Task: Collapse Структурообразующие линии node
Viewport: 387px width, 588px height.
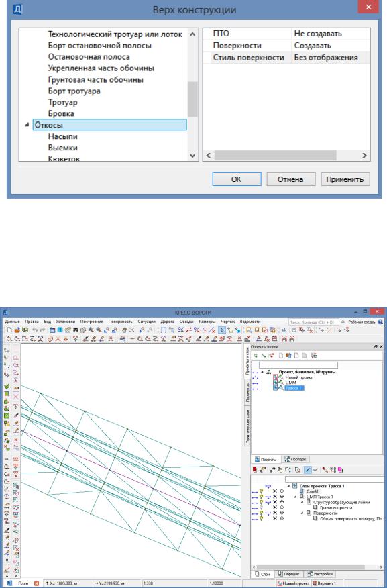Action: [302, 502]
